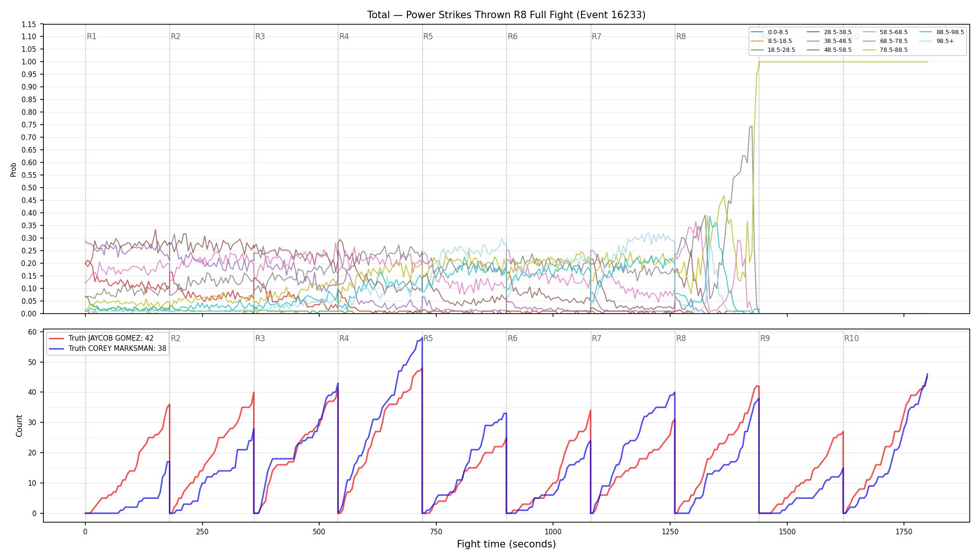Click the olive line swatch for 78.5-88.5

click(869, 50)
